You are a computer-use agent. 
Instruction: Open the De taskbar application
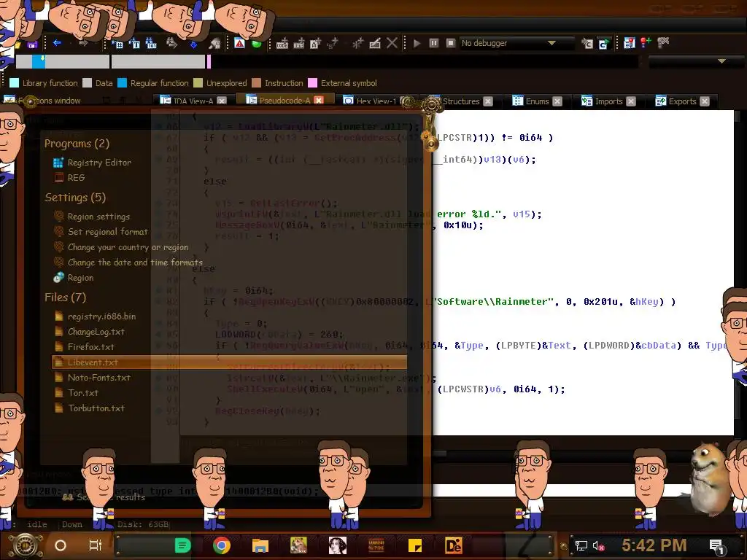pos(453,545)
